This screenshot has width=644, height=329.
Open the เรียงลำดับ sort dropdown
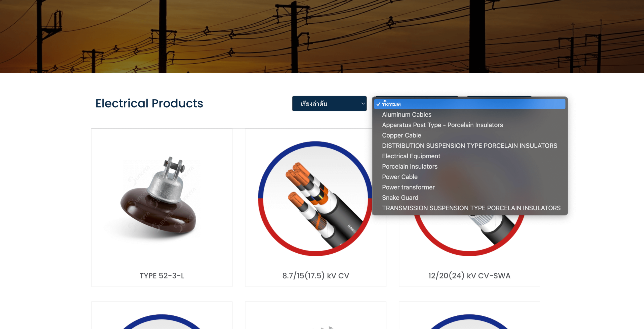(x=329, y=104)
